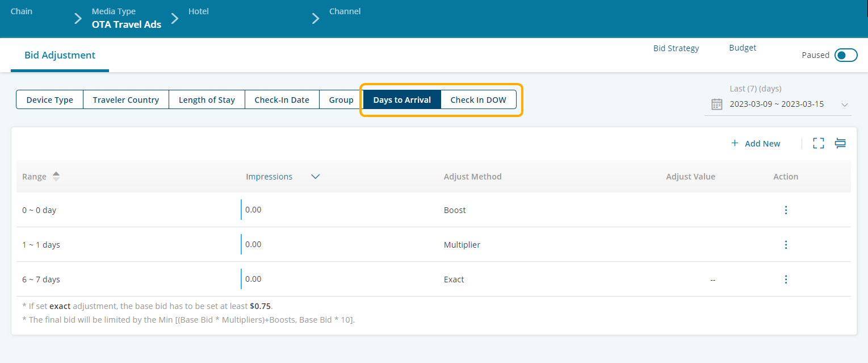Expand the Impressions column dropdown chevron
The image size is (868, 363).
click(316, 177)
